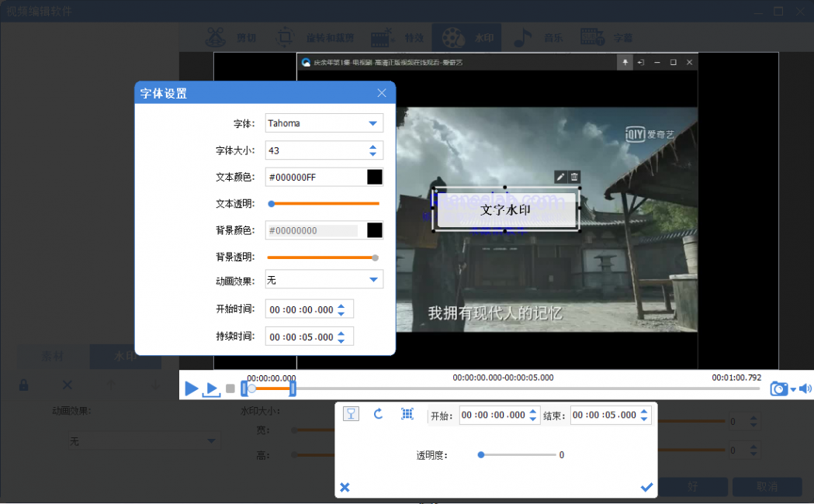Click the 取消 button
Image resolution: width=814 pixels, height=504 pixels.
[767, 486]
